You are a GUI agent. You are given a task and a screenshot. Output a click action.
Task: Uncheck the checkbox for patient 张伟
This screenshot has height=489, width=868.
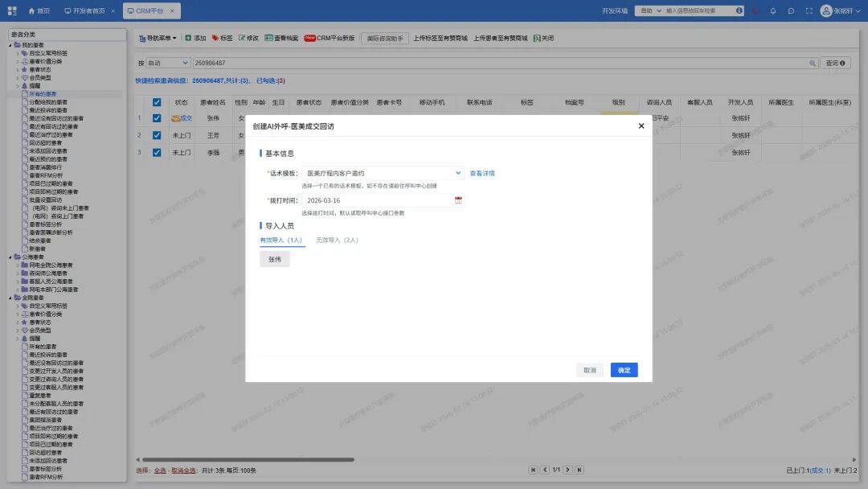click(x=157, y=117)
